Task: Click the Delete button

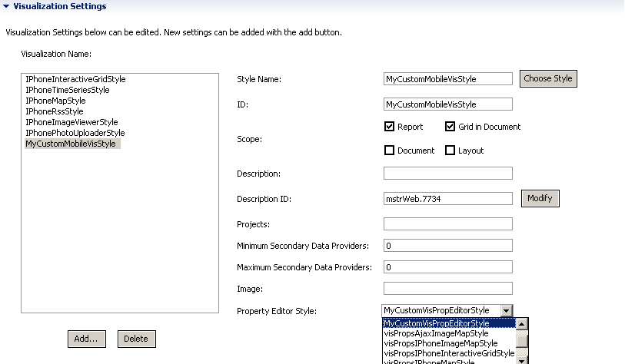Action: (x=136, y=339)
